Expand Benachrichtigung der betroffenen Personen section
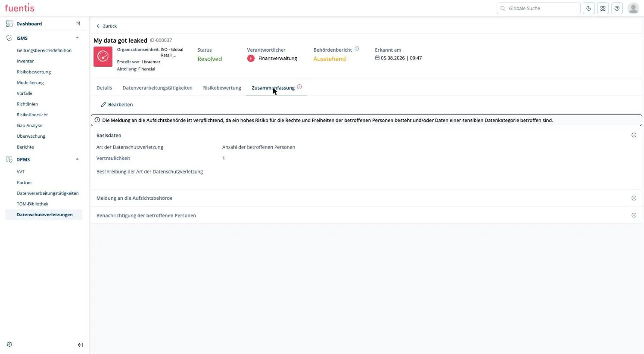 click(634, 215)
